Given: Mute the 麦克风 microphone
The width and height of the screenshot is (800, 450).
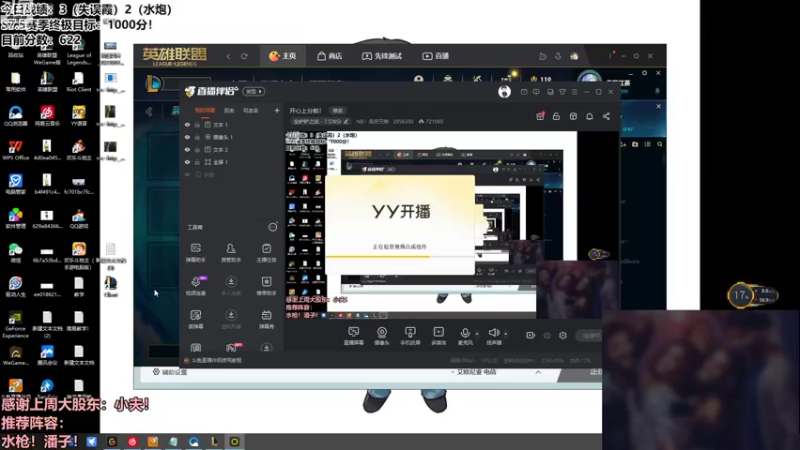Looking at the screenshot, I should [x=465, y=336].
